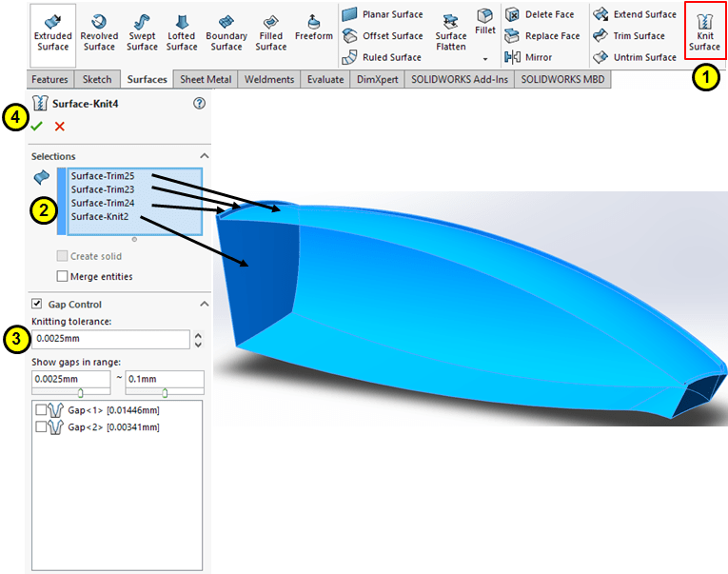Open the Evaluate tab

pos(325,80)
